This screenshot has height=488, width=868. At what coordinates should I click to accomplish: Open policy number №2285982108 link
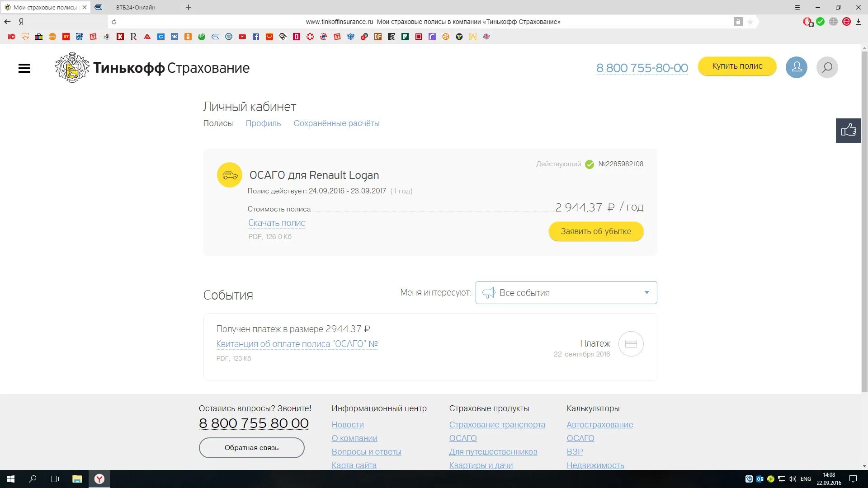coord(621,164)
